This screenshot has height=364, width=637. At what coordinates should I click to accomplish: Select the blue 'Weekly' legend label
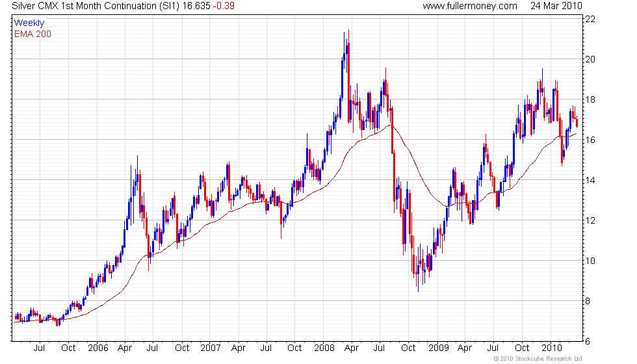[x=29, y=23]
